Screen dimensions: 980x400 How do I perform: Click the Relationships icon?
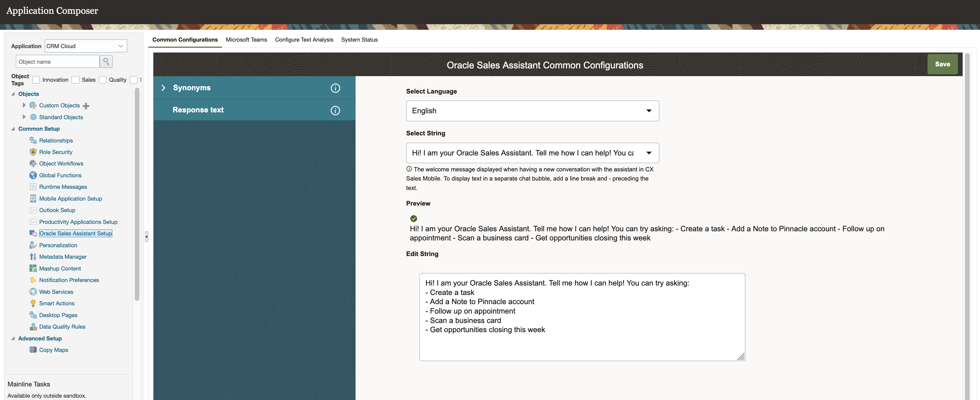pos(33,140)
